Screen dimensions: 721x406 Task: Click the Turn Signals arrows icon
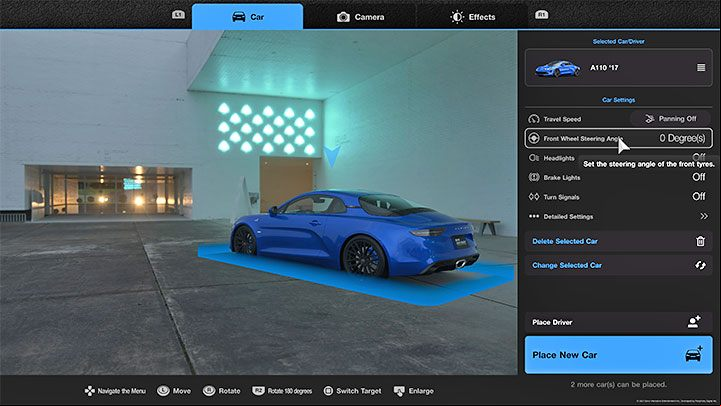tap(533, 197)
